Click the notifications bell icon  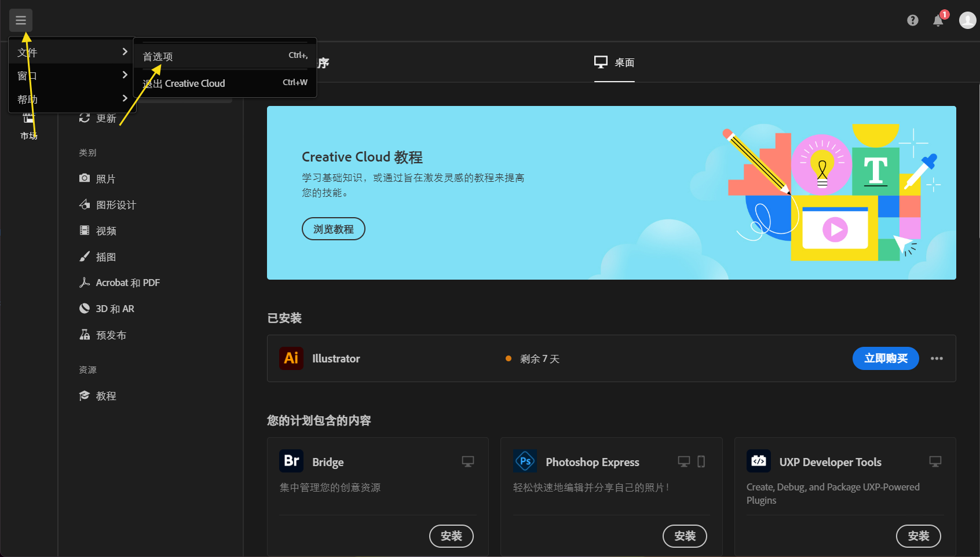[938, 20]
